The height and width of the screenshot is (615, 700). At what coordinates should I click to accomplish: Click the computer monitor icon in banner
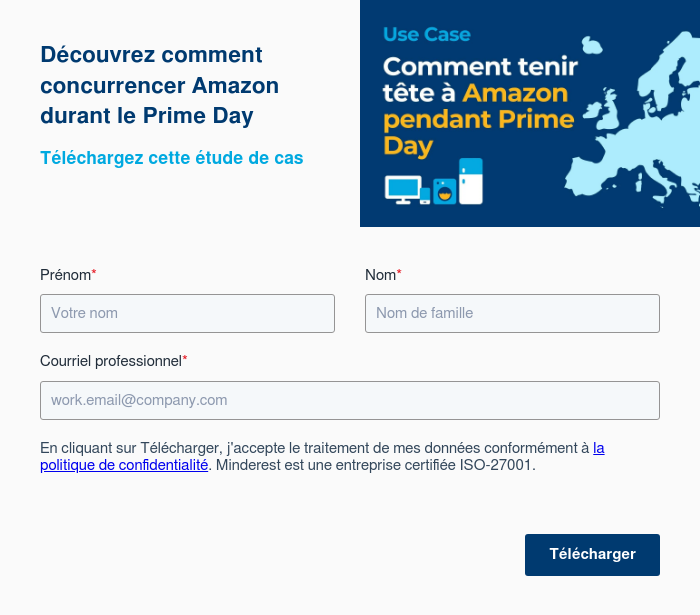click(x=402, y=189)
